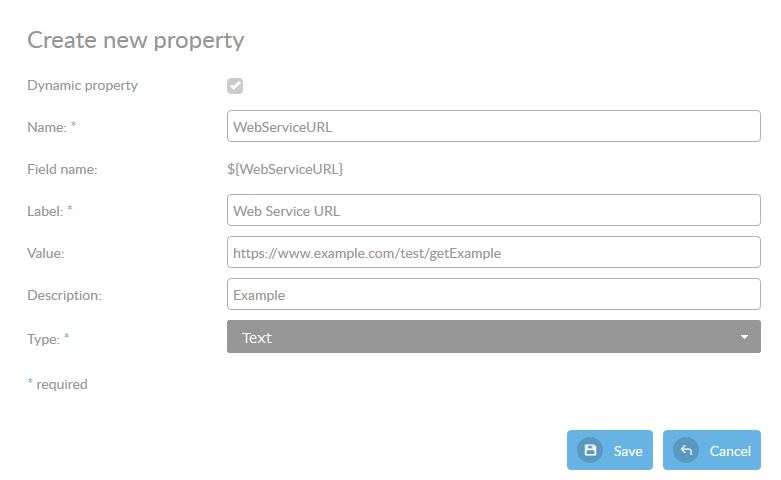Screen dimensions: 781x480
Task: Open the Type combo box showing Text
Action: [493, 337]
